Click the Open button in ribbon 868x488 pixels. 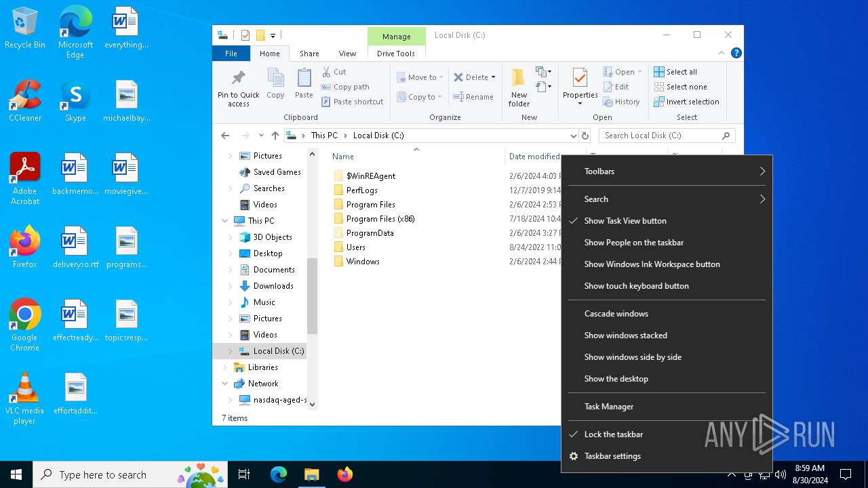pos(622,72)
